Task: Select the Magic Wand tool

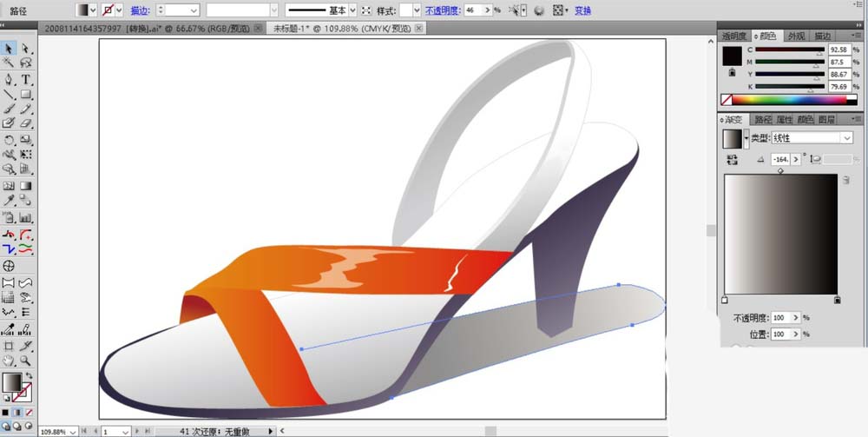Action: click(9, 63)
